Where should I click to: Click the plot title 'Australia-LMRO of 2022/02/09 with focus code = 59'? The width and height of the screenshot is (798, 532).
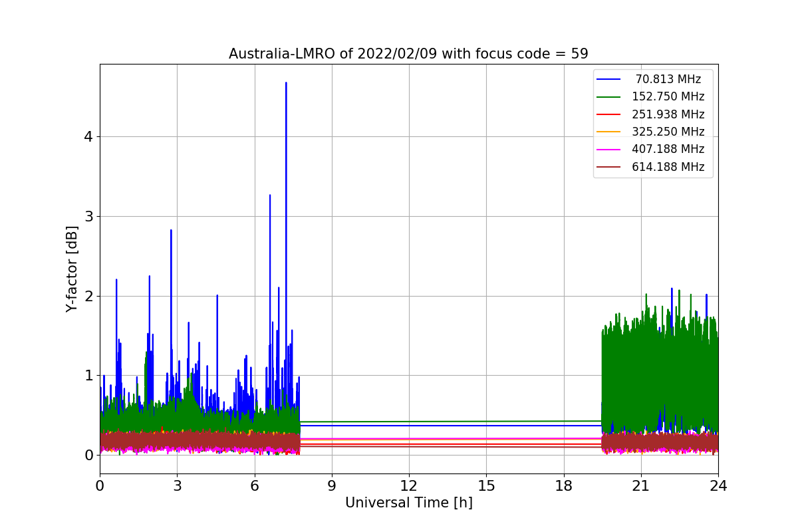coord(408,54)
